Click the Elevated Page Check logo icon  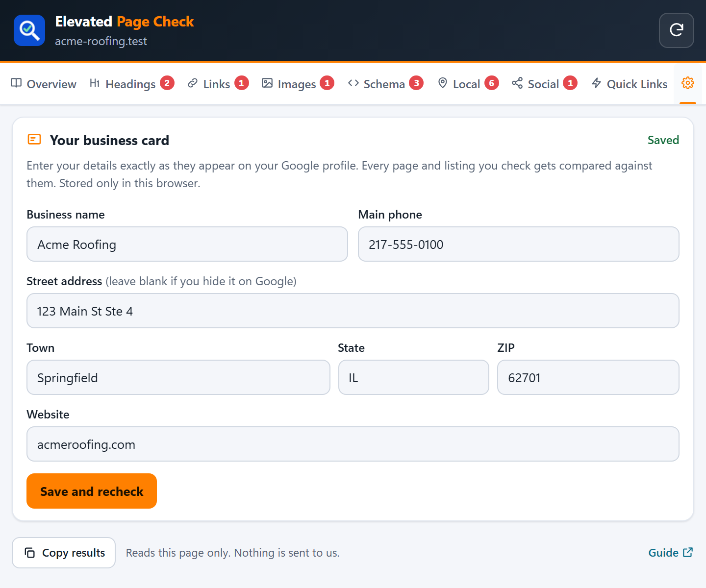(29, 30)
